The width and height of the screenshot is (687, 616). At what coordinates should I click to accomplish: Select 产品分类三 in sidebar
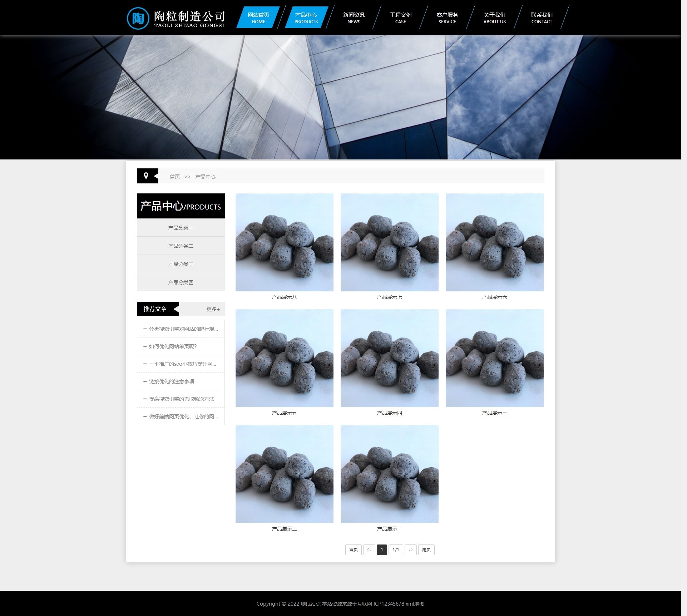click(181, 264)
